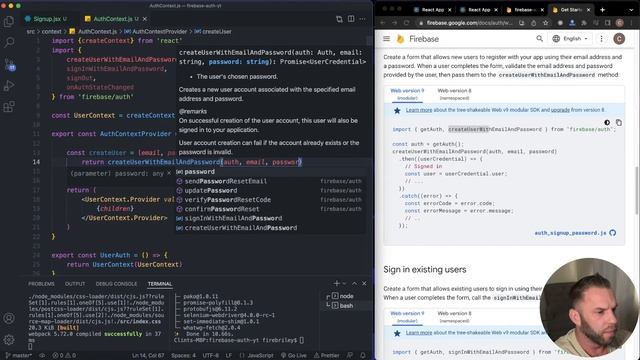Open the new terminal launch profile dropdown

tap(344, 283)
